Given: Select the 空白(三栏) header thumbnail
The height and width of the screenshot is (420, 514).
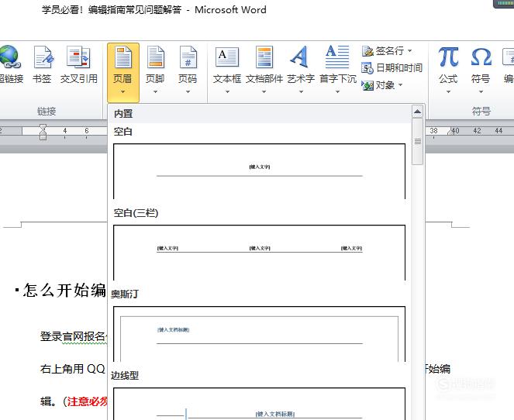Looking at the screenshot, I should 259,253.
